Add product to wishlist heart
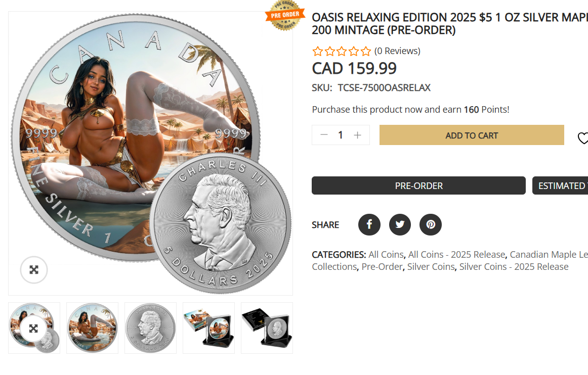Image resolution: width=588 pixels, height=375 pixels. click(x=583, y=138)
